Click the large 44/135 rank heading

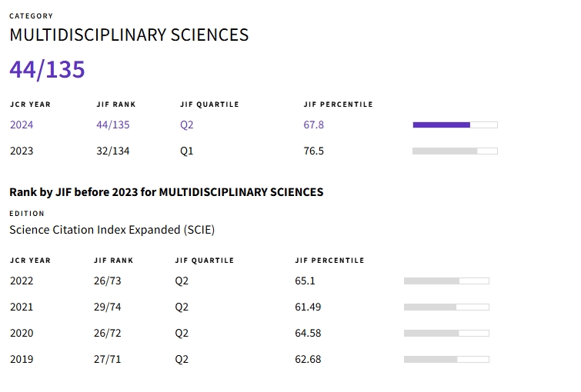47,69
